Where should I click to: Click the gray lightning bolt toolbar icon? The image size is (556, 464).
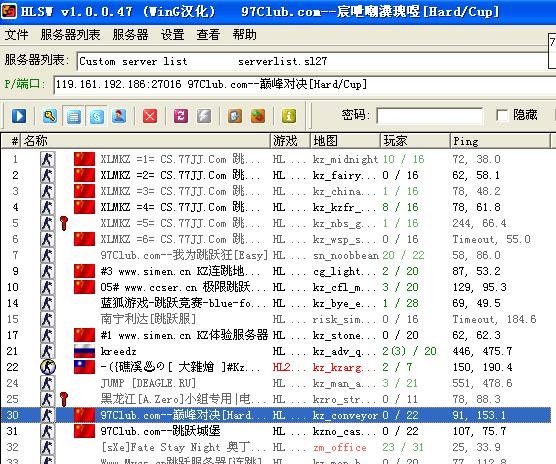(204, 116)
